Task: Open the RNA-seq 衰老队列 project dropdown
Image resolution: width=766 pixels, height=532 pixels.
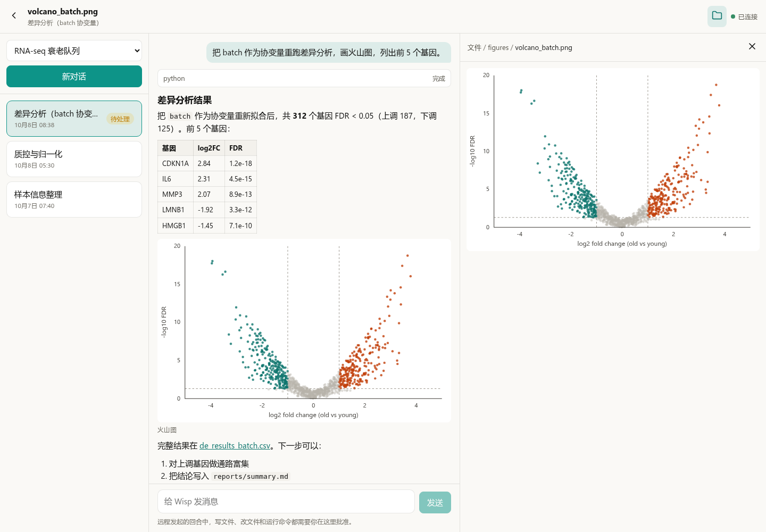Action: coord(74,51)
